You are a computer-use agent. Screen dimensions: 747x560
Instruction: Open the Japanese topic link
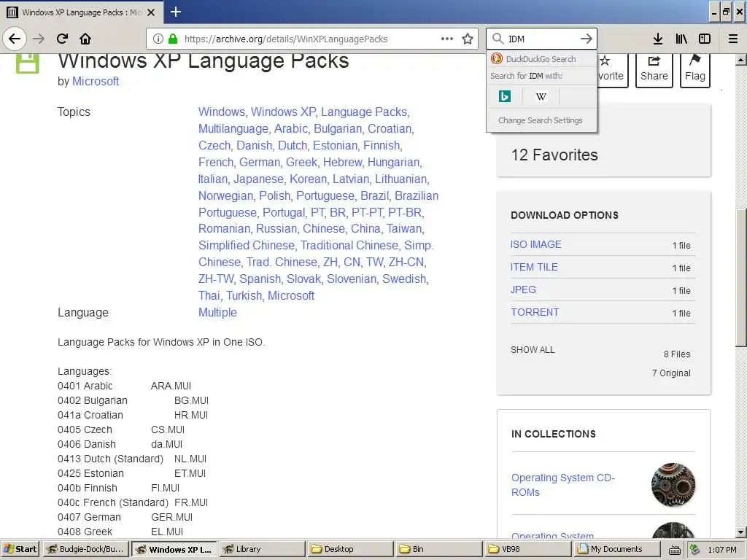[x=259, y=179]
